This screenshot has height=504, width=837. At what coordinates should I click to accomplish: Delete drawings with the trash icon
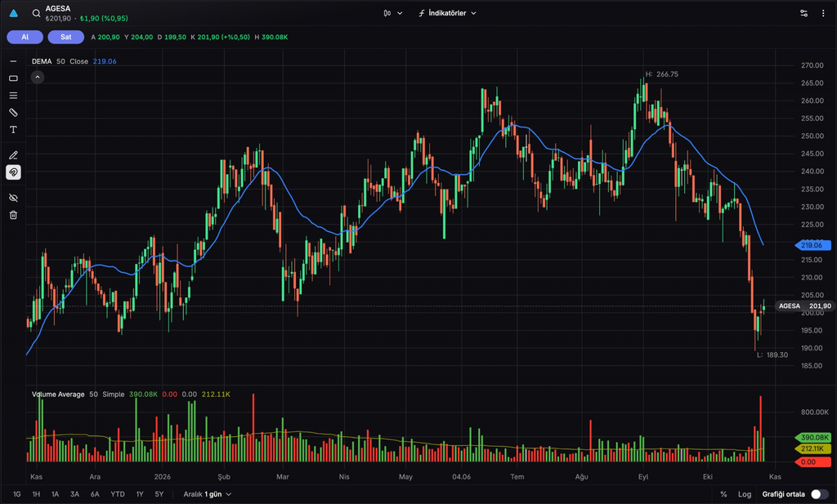click(x=13, y=215)
